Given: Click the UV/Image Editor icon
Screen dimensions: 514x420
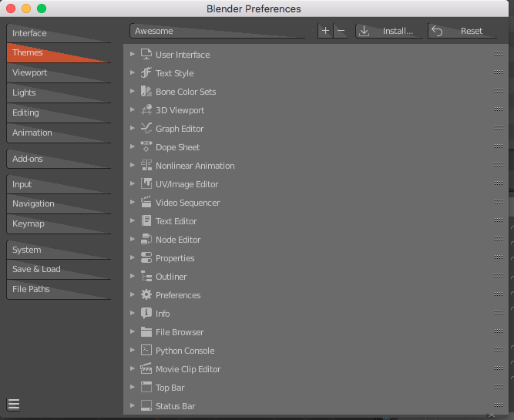Looking at the screenshot, I should pyautogui.click(x=146, y=183).
